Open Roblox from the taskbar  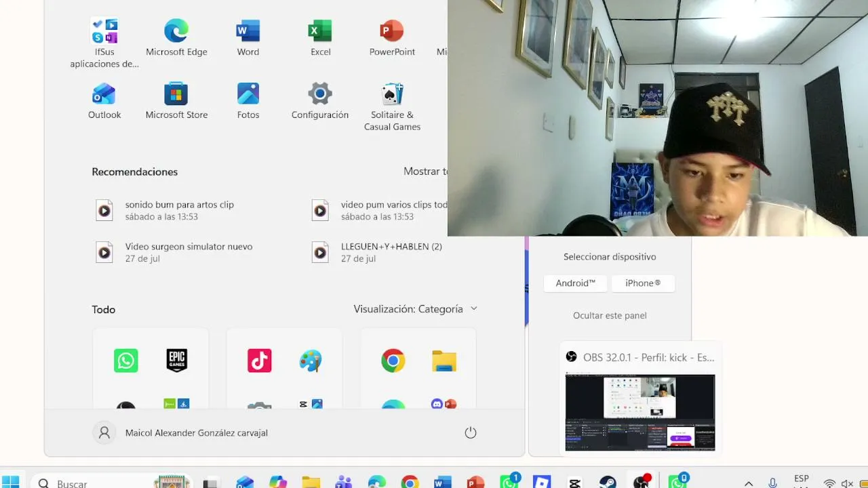542,482
